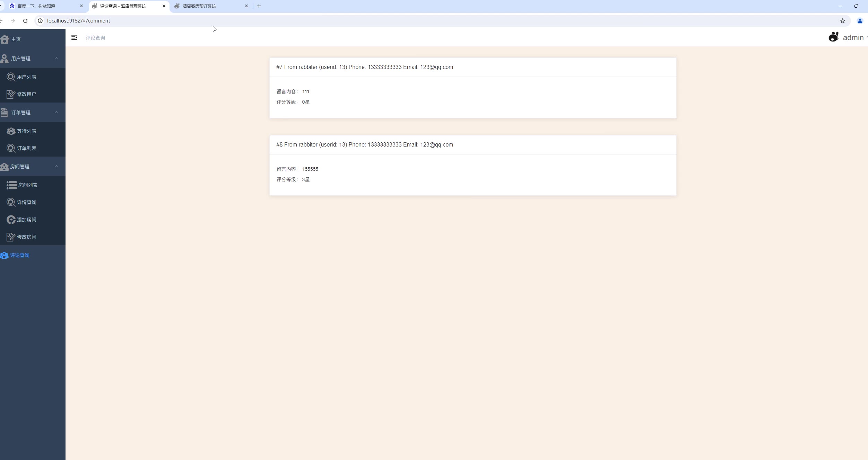Reload the page with refresh button
This screenshot has height=460, width=868.
25,21
